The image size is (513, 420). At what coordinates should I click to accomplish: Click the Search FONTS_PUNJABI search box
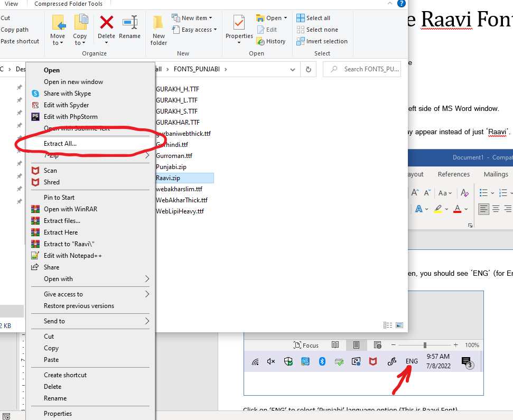tap(362, 69)
